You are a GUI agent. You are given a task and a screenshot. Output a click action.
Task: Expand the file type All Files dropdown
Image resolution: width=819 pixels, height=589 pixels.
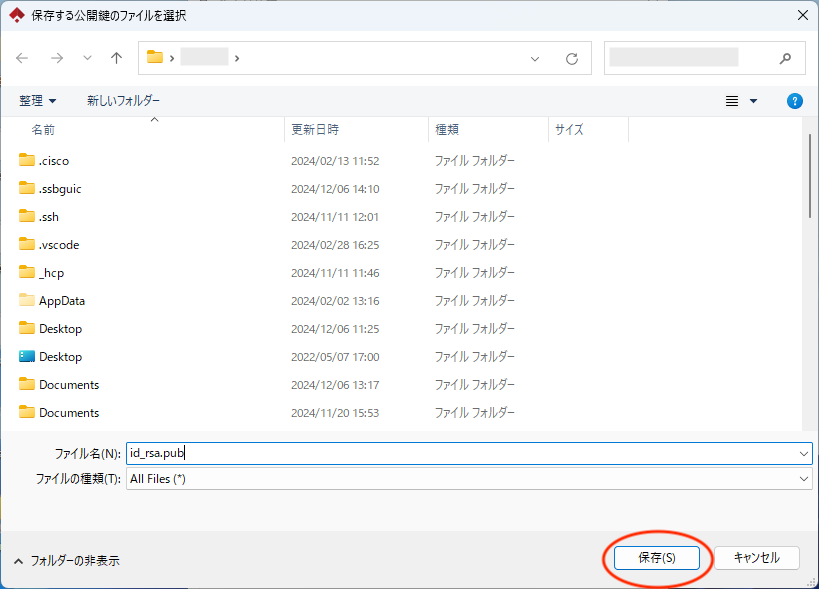coord(804,479)
